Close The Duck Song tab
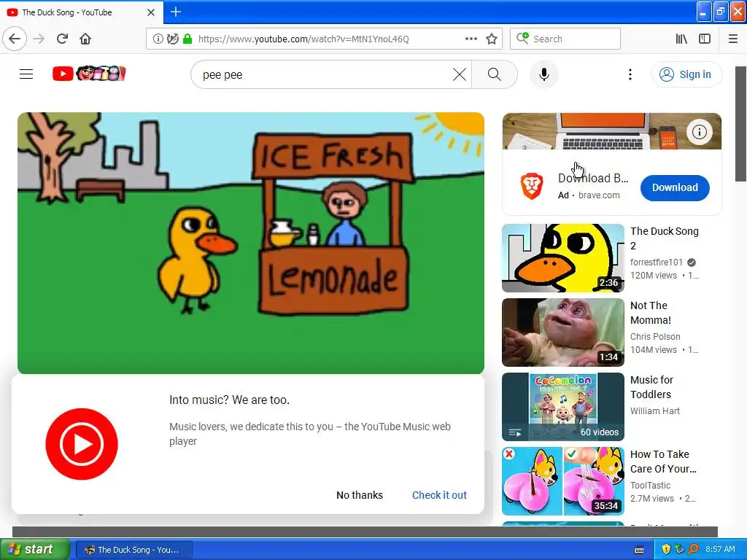Screen dimensions: 747x560 [150, 12]
